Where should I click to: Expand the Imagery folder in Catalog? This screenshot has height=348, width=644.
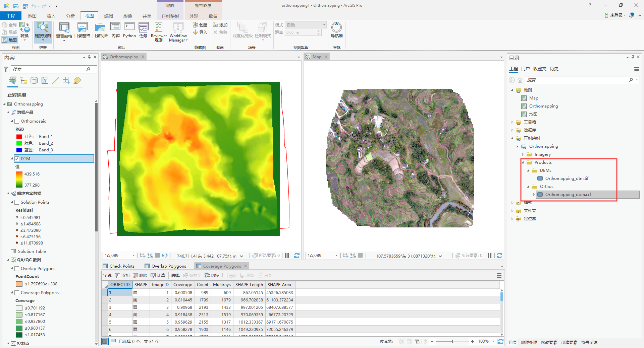[523, 154]
